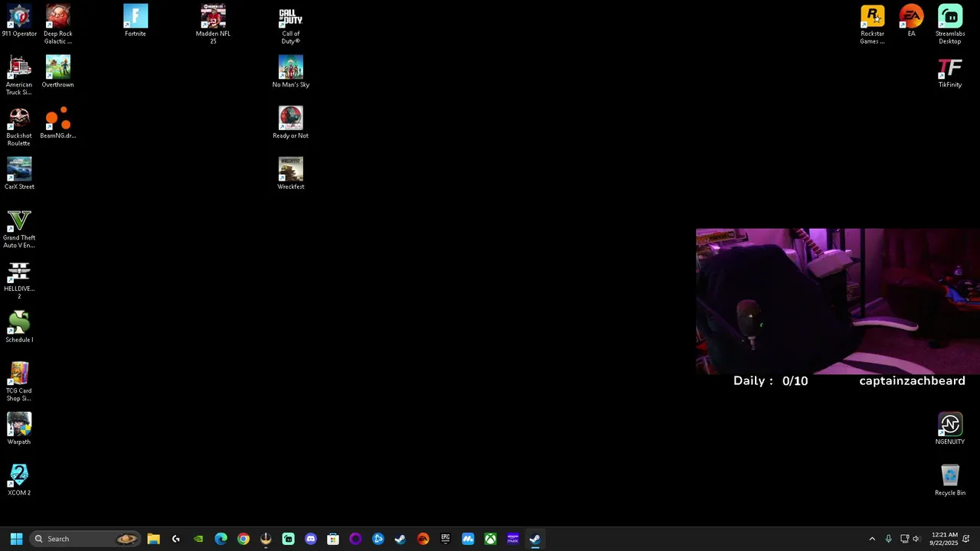The width and height of the screenshot is (980, 551).
Task: Open the NVIDIA app on the taskbar
Action: (198, 539)
